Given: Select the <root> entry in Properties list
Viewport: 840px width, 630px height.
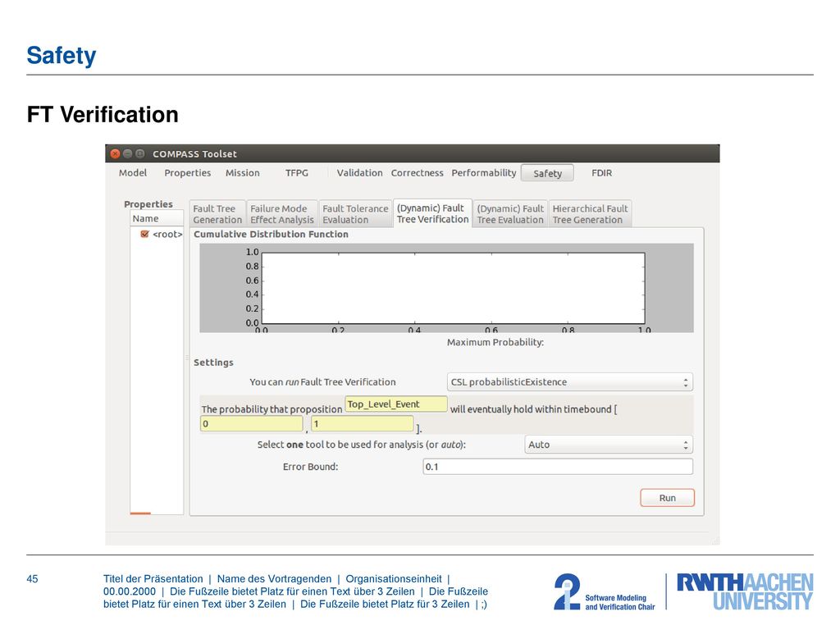Looking at the screenshot, I should (167, 234).
